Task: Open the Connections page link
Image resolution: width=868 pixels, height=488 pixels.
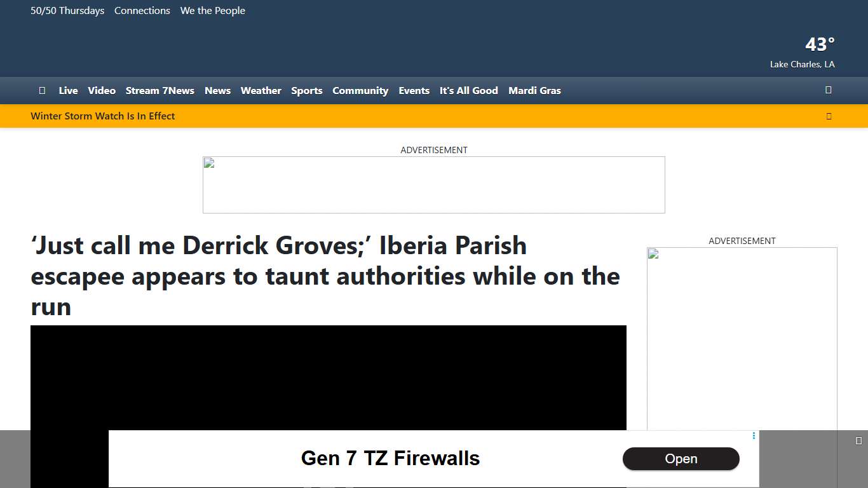Action: pos(142,10)
